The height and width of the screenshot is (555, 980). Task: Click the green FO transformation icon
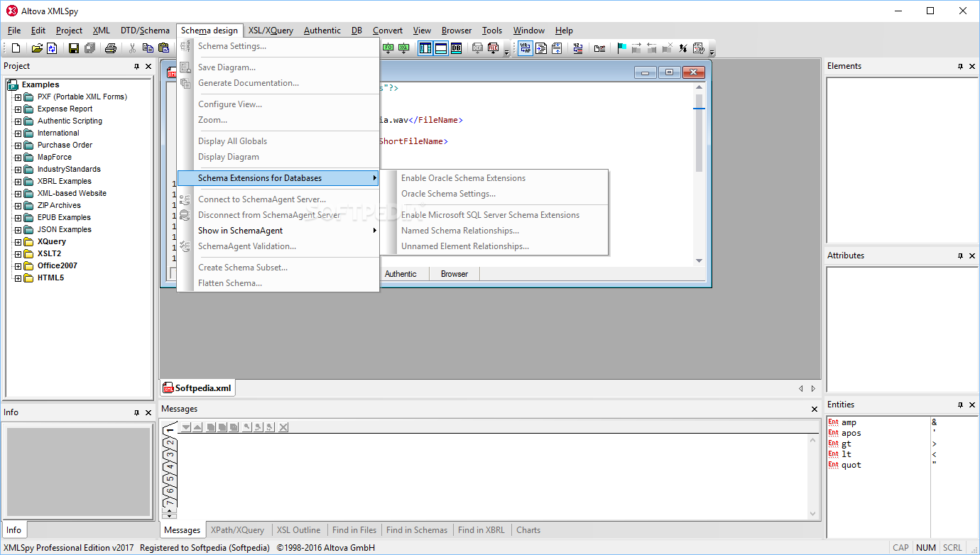click(388, 48)
